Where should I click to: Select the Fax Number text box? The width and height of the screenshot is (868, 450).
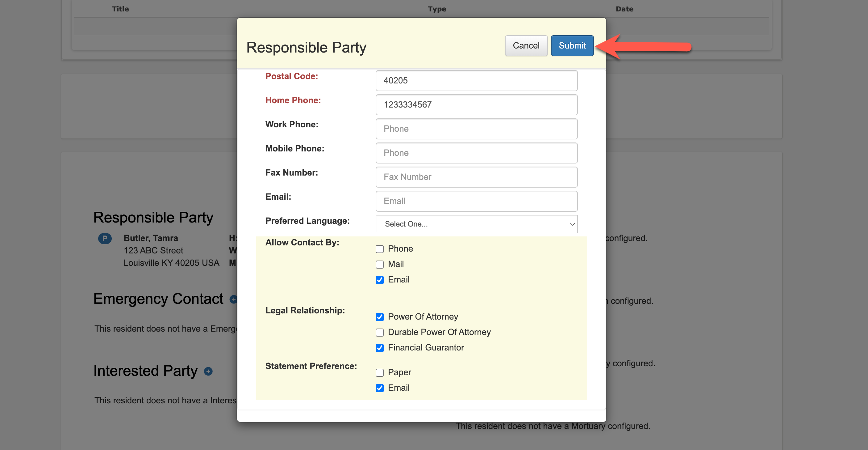(476, 177)
